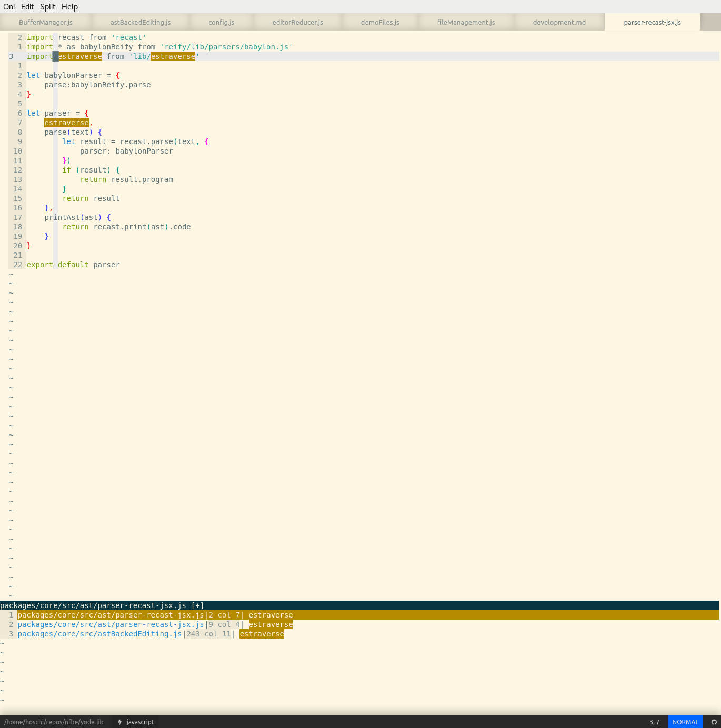The width and height of the screenshot is (721, 728).
Task: Select second quickfix result at line 9 col 4
Action: tap(155, 624)
